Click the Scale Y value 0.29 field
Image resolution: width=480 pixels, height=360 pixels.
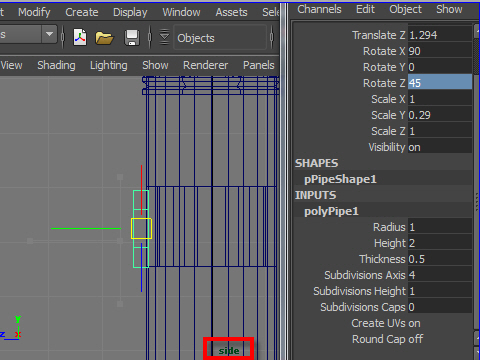pos(440,115)
